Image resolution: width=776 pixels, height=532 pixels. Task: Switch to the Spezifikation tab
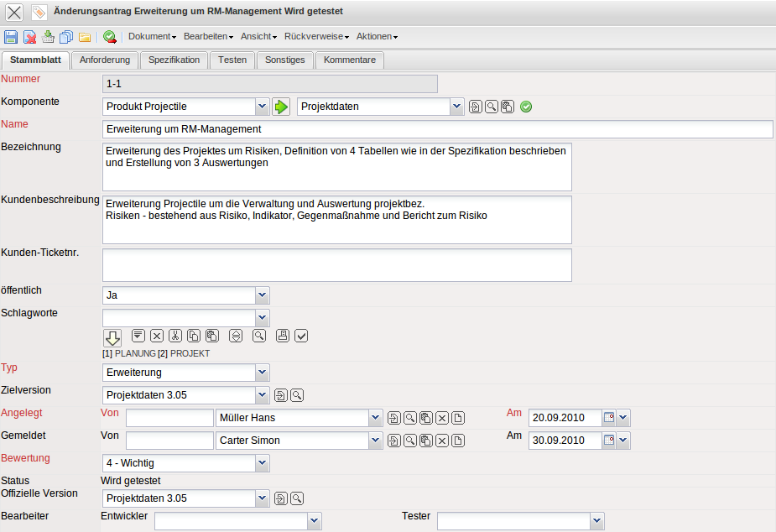pos(174,60)
